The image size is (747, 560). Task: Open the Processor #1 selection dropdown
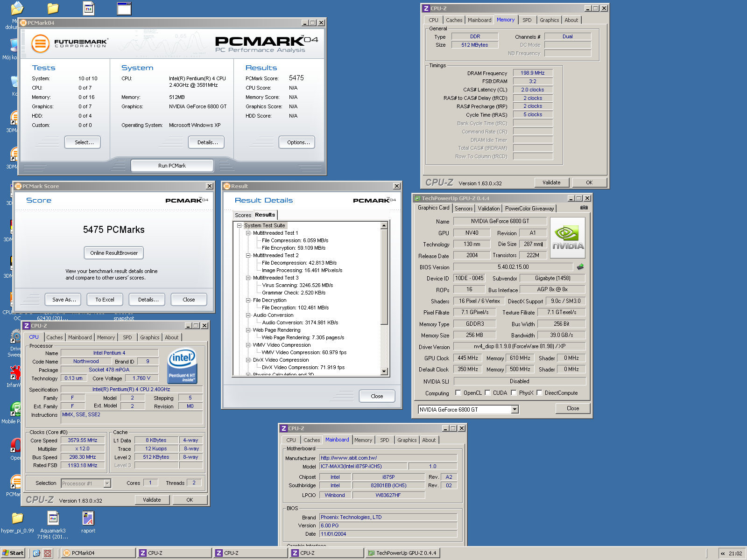pos(107,483)
